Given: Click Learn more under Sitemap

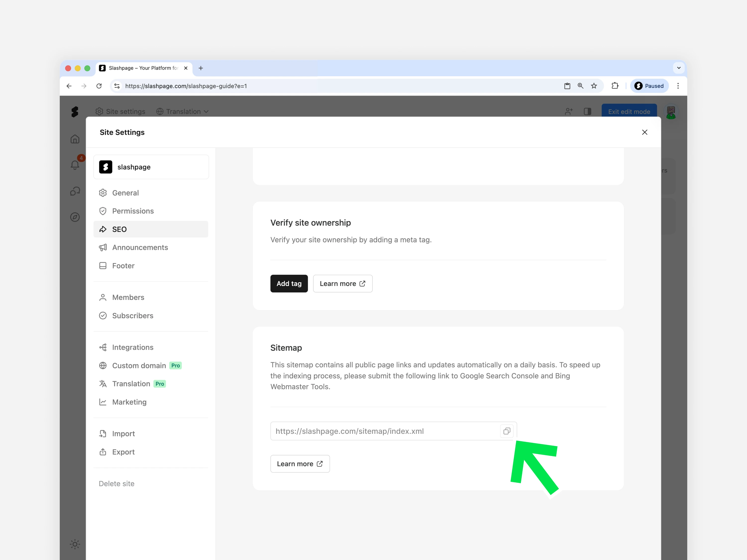Looking at the screenshot, I should click(300, 464).
